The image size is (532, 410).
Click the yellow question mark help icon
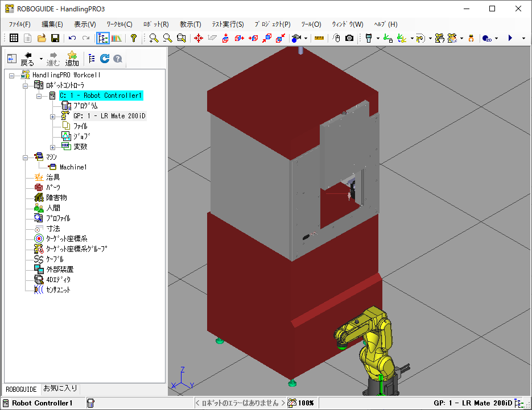point(134,38)
